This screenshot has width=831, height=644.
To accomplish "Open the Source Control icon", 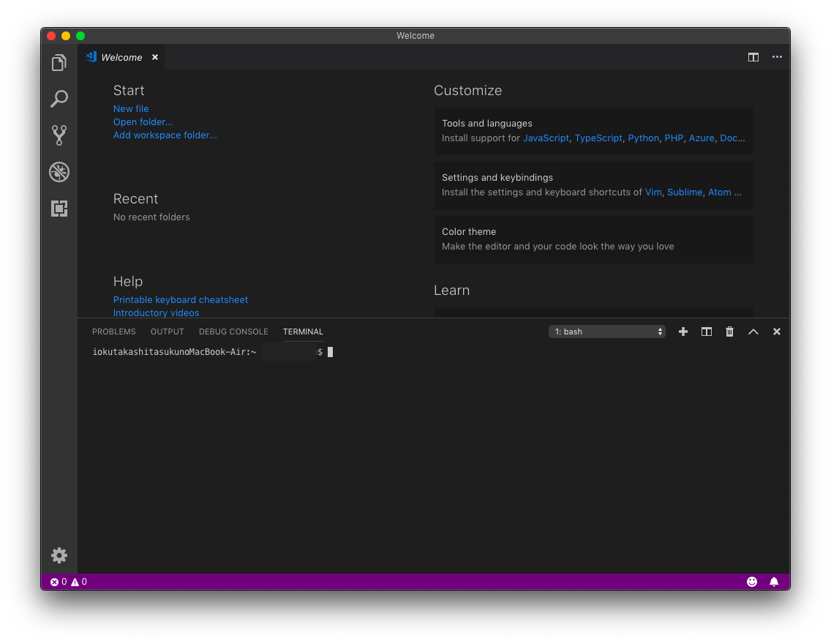I will coord(59,135).
